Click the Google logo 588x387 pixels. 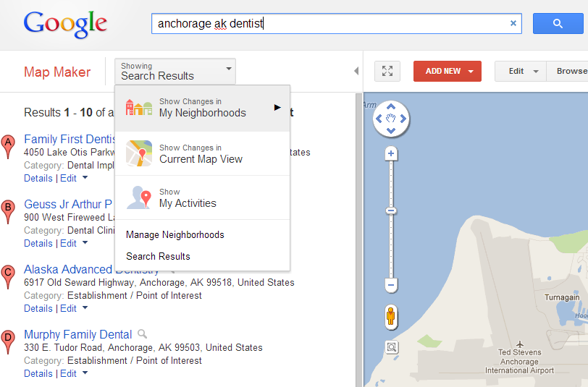65,25
